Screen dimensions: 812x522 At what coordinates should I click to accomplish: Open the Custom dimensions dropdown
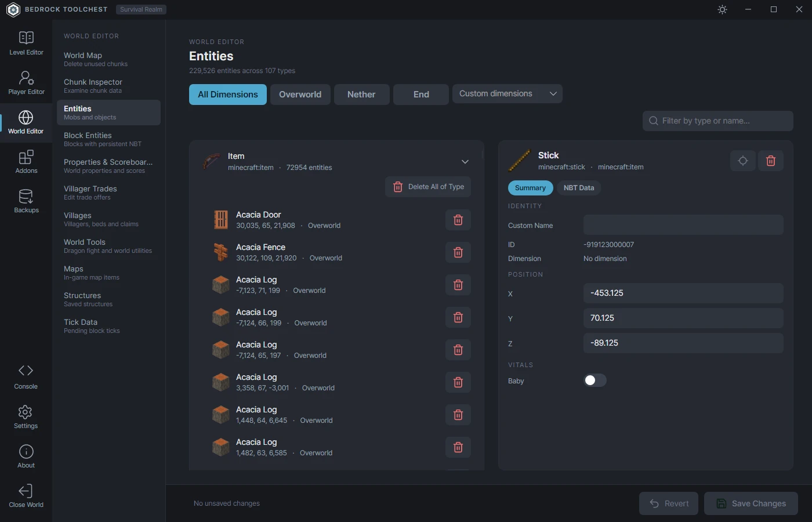(507, 94)
